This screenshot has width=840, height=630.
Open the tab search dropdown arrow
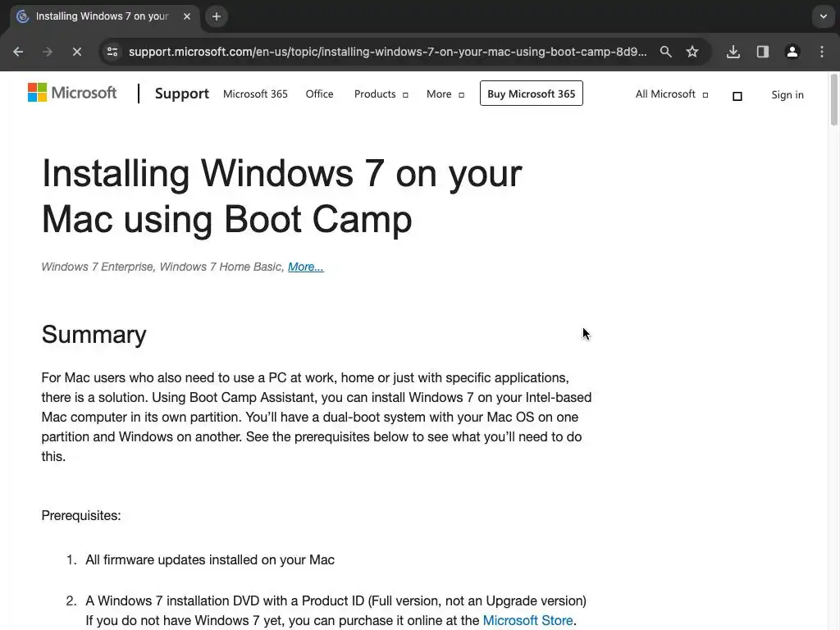click(x=824, y=16)
